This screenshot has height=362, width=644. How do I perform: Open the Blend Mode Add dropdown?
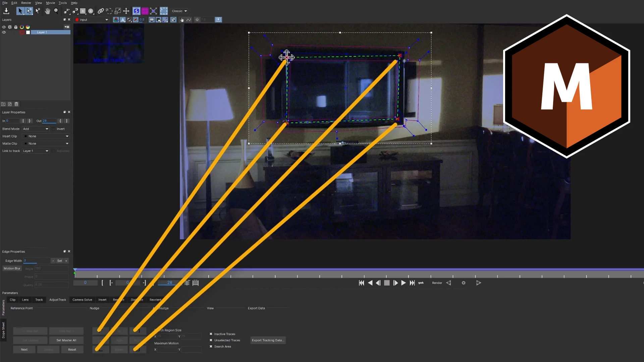(x=36, y=129)
